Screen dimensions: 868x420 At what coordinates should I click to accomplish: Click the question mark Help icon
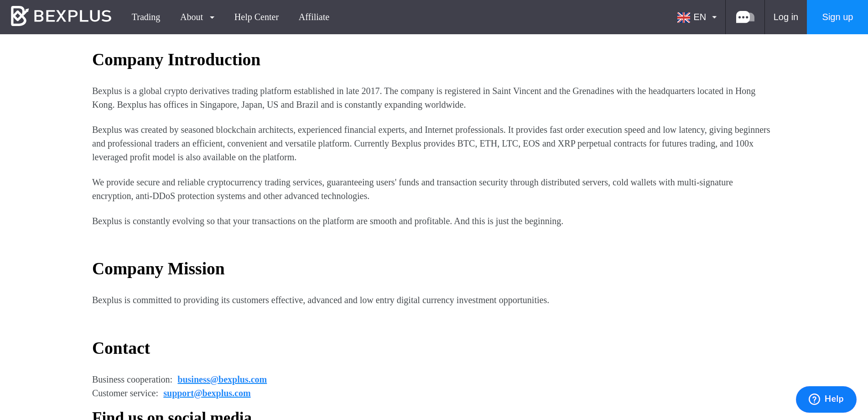coord(814,399)
